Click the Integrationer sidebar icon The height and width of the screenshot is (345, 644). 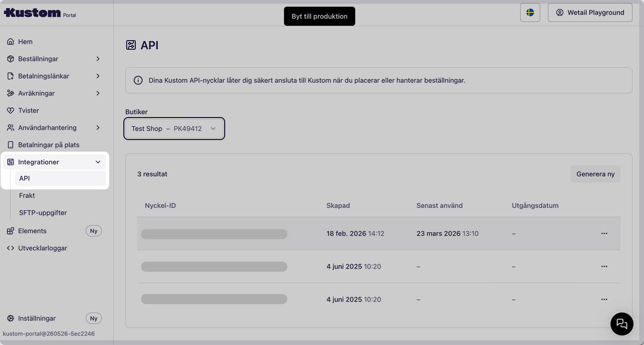coord(11,162)
